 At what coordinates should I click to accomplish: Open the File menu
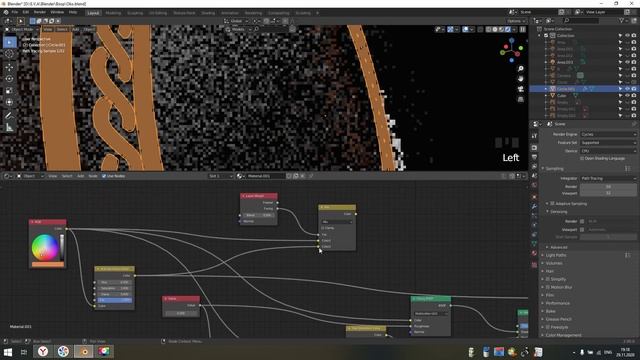coord(15,13)
